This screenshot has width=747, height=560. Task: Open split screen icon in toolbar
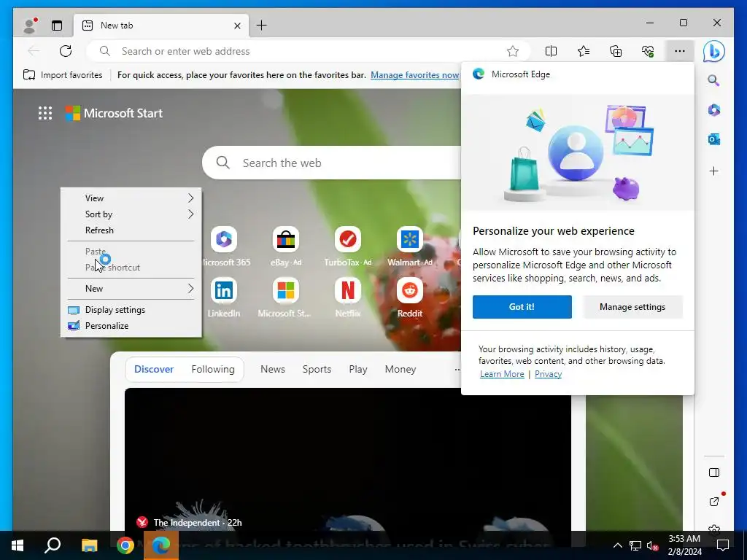[551, 51]
